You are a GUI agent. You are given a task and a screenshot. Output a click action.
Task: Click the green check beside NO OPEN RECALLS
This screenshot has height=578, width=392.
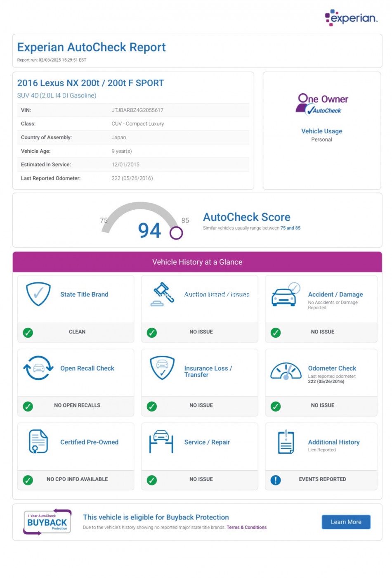click(28, 406)
